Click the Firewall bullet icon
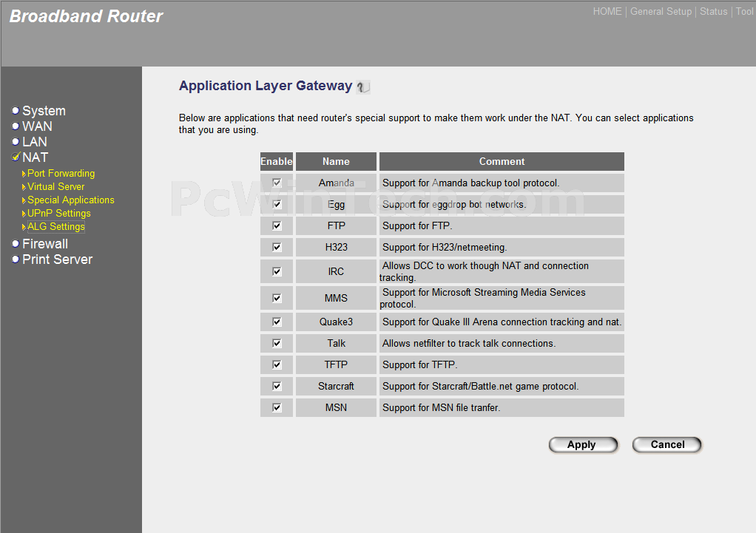The image size is (756, 533). 16,244
